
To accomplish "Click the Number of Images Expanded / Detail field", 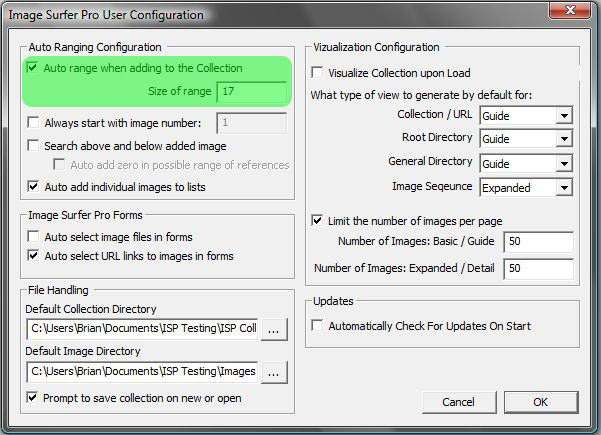I will coord(539,269).
